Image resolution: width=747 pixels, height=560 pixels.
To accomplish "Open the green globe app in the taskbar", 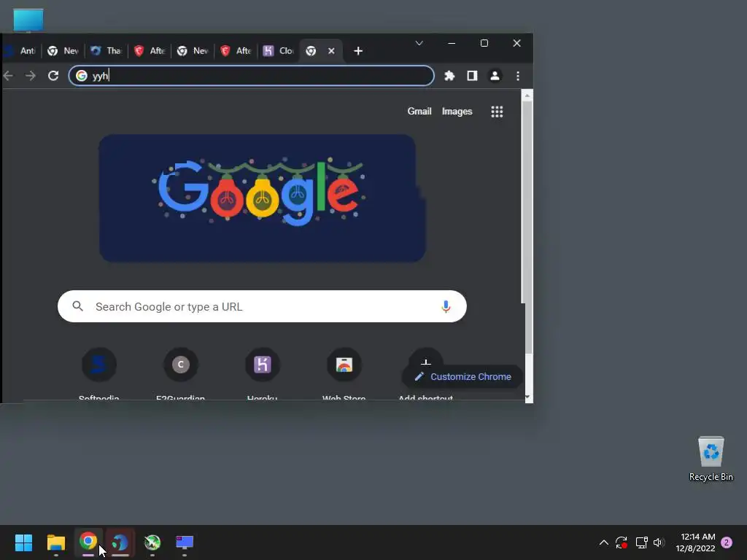I will (x=152, y=542).
